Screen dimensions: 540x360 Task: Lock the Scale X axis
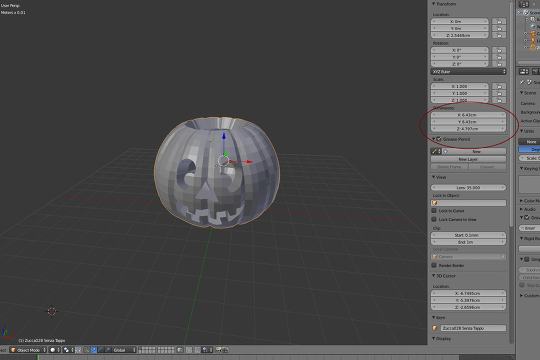pyautogui.click(x=499, y=86)
